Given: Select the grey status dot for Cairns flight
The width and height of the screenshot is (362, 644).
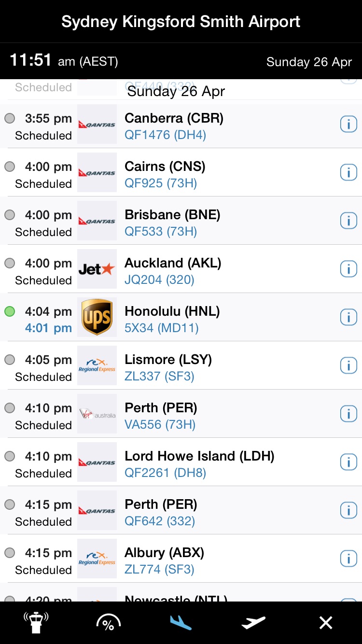Looking at the screenshot, I should (10, 167).
